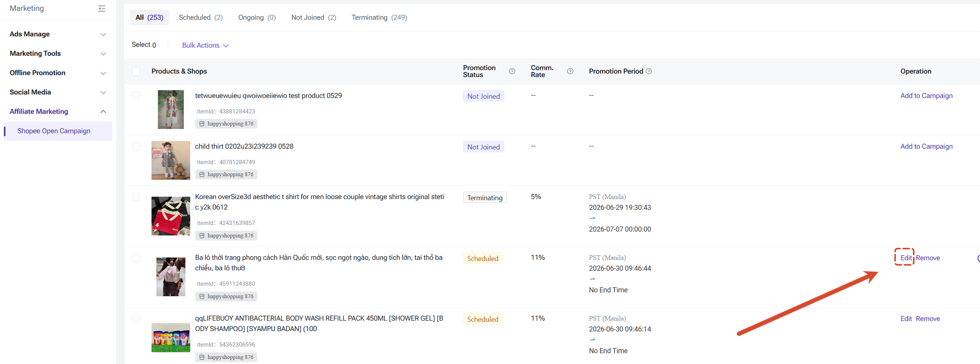This screenshot has width=980, height=364.
Task: Collapse the Marketing sidebar menu icon
Action: 102,9
